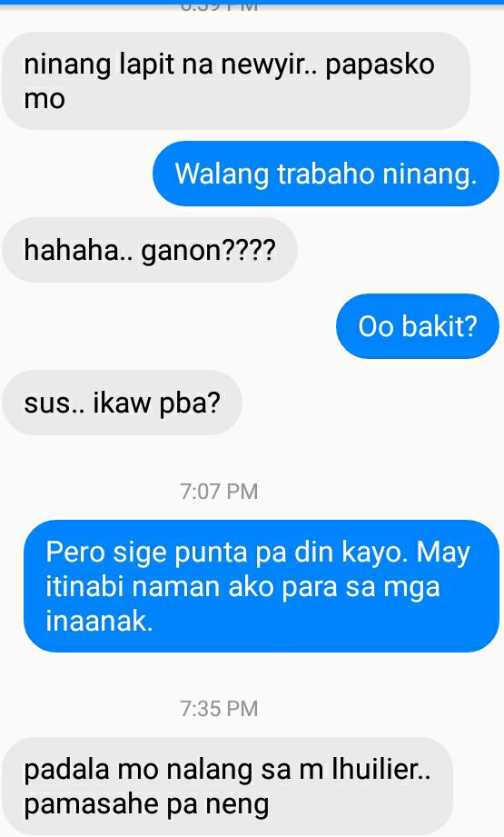The width and height of the screenshot is (504, 837).
Task: Click the partially hidden timestamp at top
Action: 219,7
